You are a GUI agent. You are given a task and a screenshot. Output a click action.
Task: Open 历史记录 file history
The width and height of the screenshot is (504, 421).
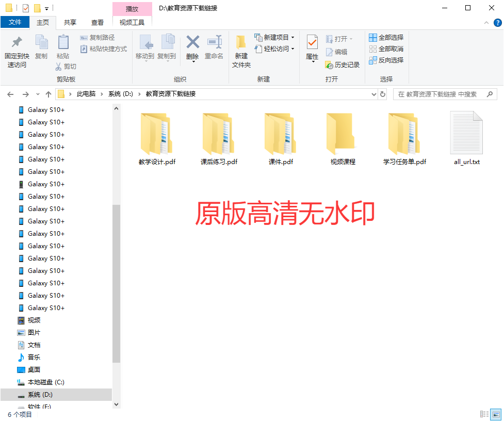[x=343, y=65]
